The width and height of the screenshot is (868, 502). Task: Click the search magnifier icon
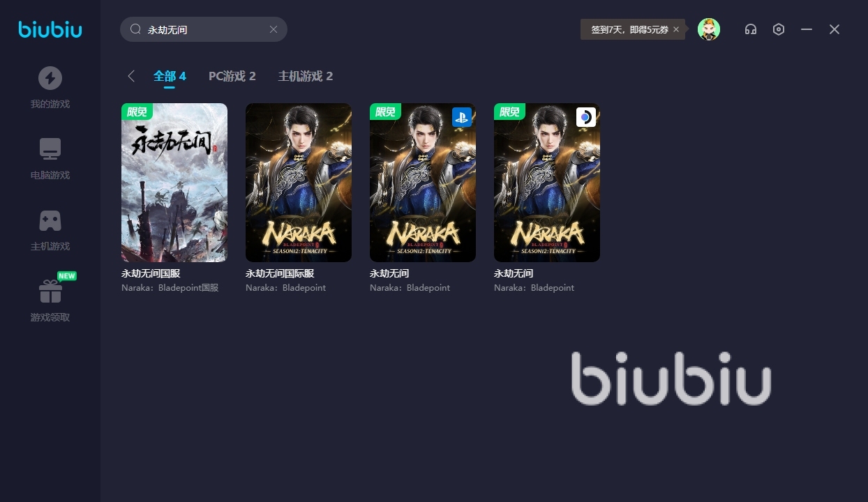pyautogui.click(x=135, y=29)
